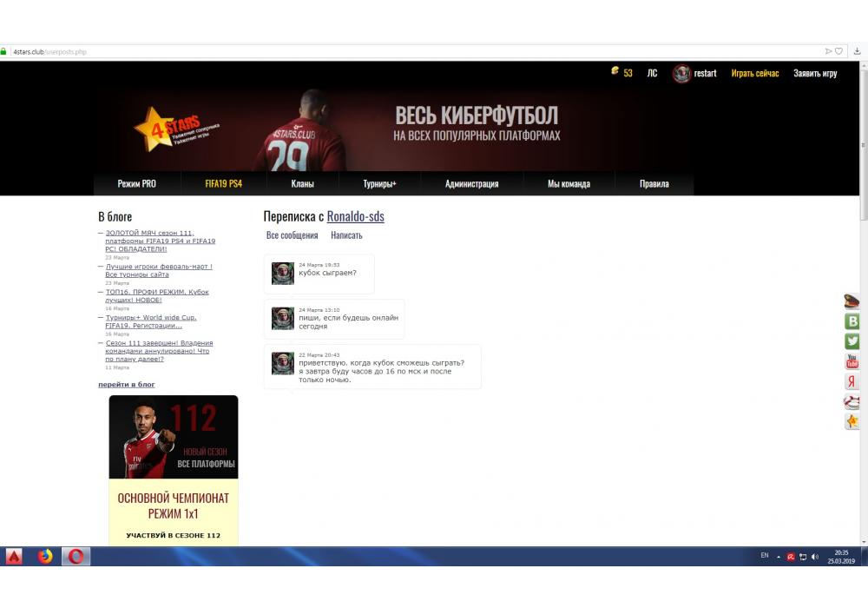Click the page vertical scrollbar thumb

coord(864,144)
